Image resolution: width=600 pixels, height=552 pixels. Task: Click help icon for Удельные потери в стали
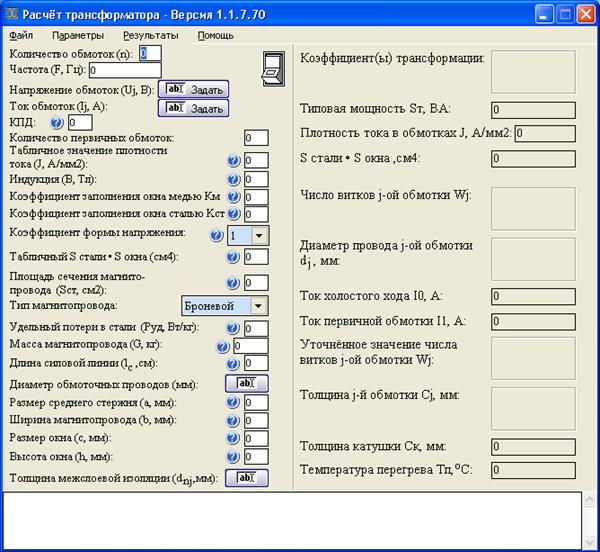[x=233, y=327]
